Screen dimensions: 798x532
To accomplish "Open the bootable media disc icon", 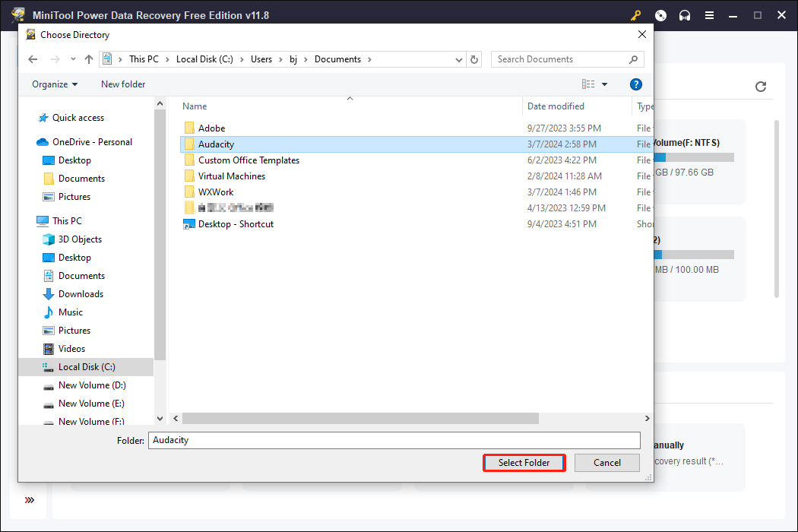I will click(x=660, y=14).
